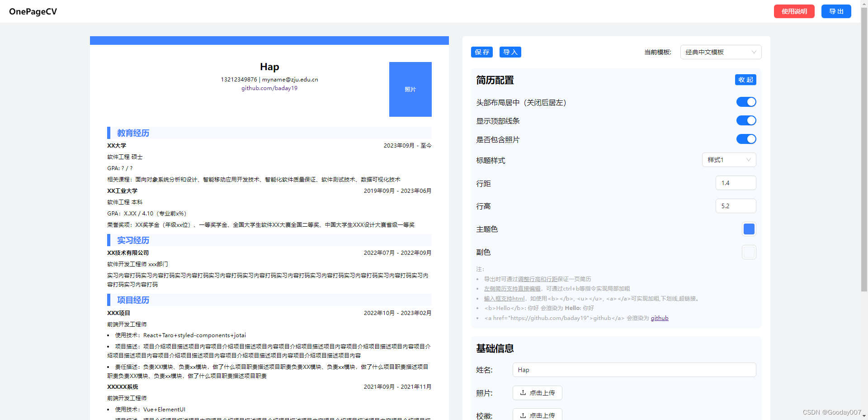Screen dimensions: 868x420
Task: Open the 当前模板 template dropdown
Action: pyautogui.click(x=721, y=52)
